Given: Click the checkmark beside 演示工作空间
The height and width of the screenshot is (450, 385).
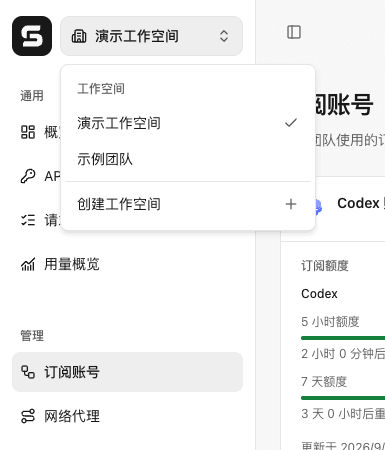Looking at the screenshot, I should (x=291, y=123).
